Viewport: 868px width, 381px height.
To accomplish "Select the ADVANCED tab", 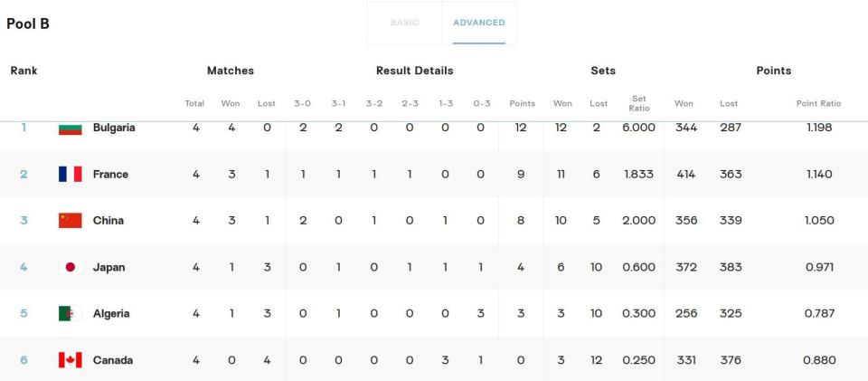I will pyautogui.click(x=479, y=23).
